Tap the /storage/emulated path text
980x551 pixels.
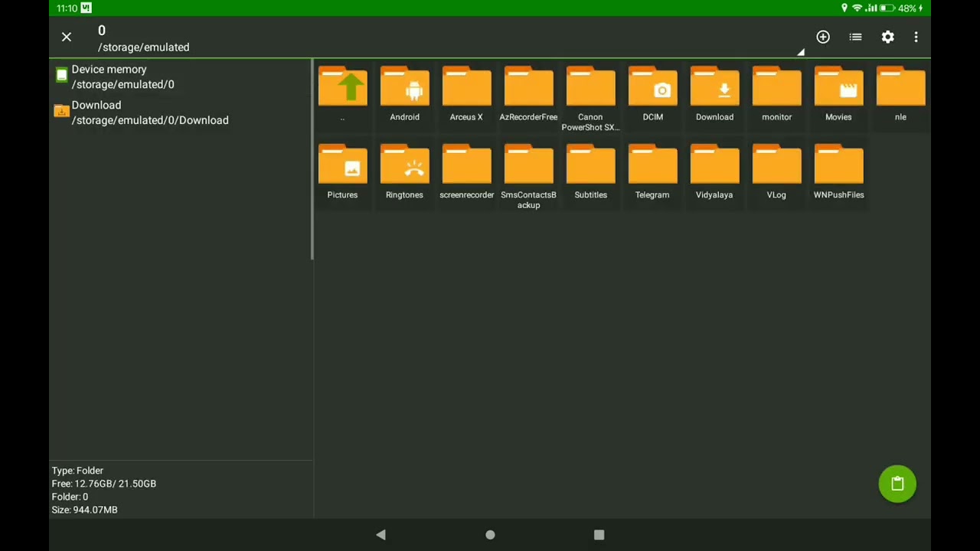(143, 47)
